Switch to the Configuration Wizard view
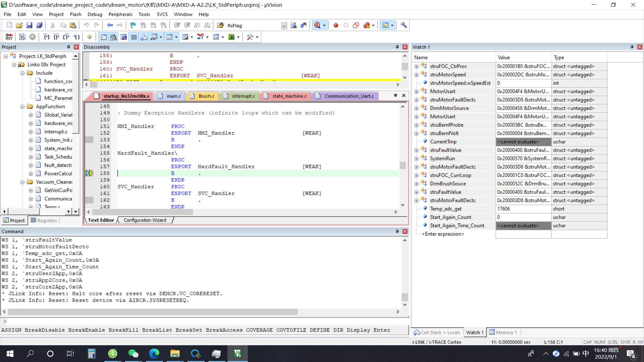Screen dimensions: 644x362 pos(145,220)
